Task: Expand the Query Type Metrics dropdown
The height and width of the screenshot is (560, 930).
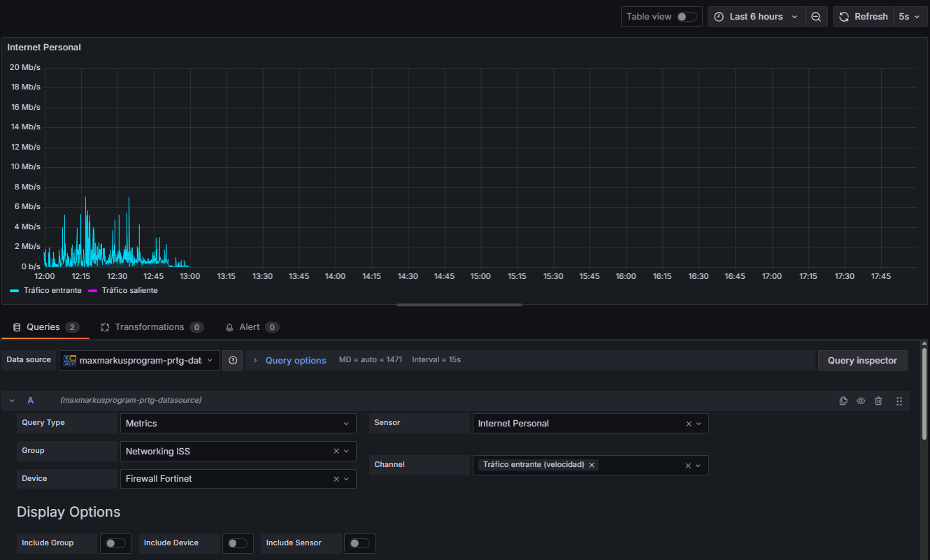Action: pos(238,424)
